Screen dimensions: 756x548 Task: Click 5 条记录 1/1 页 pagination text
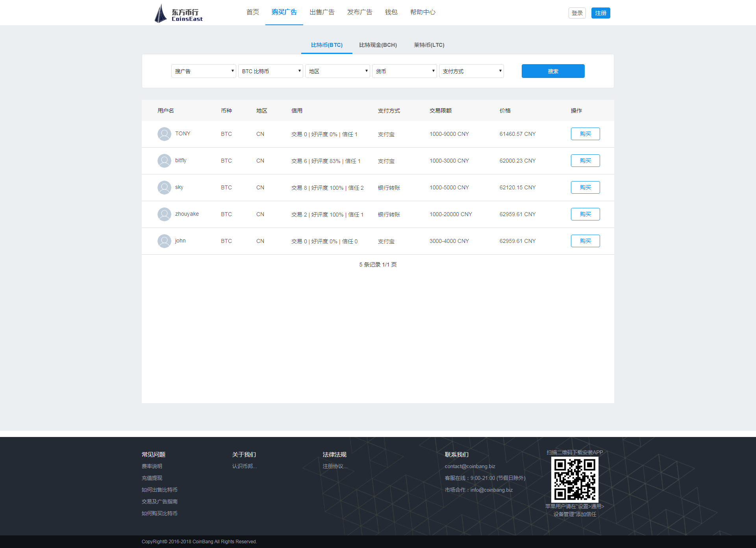(x=378, y=265)
